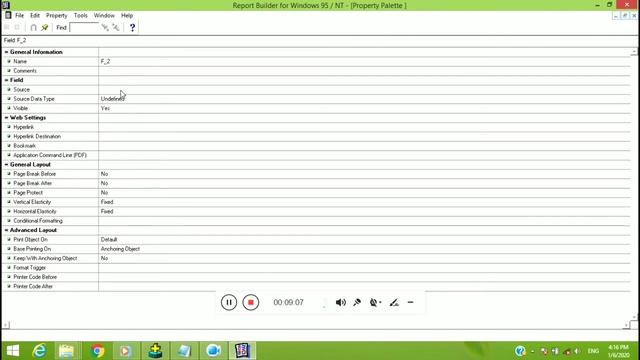This screenshot has height=360, width=640.
Task: Select the Printer Code After property
Action: (x=316, y=287)
